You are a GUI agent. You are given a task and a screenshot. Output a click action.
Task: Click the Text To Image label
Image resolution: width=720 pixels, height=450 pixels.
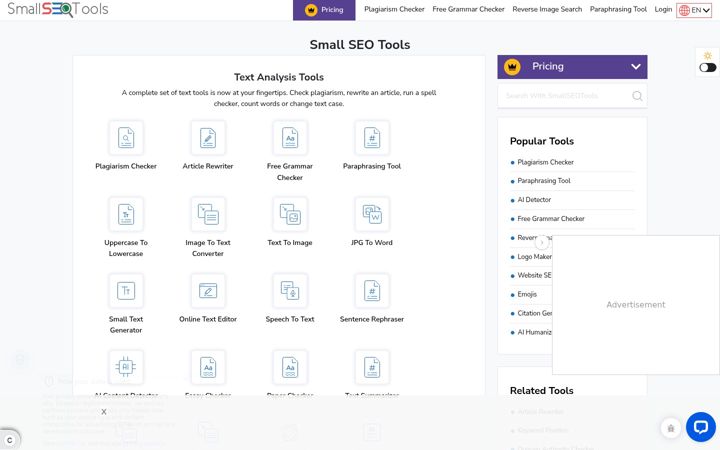[x=290, y=242]
